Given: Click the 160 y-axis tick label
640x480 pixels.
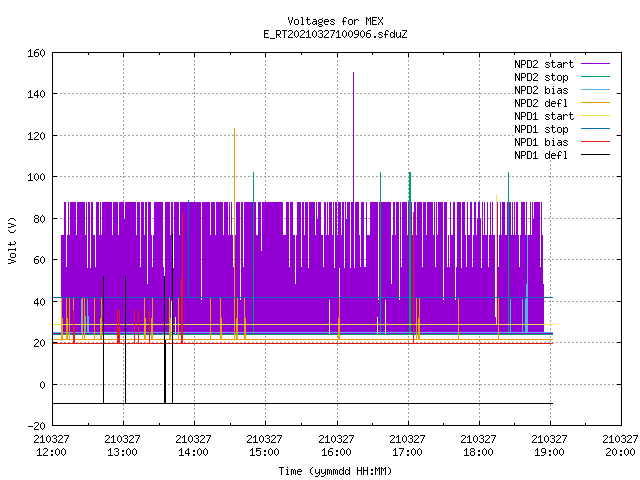Looking at the screenshot, I should pos(36,53).
